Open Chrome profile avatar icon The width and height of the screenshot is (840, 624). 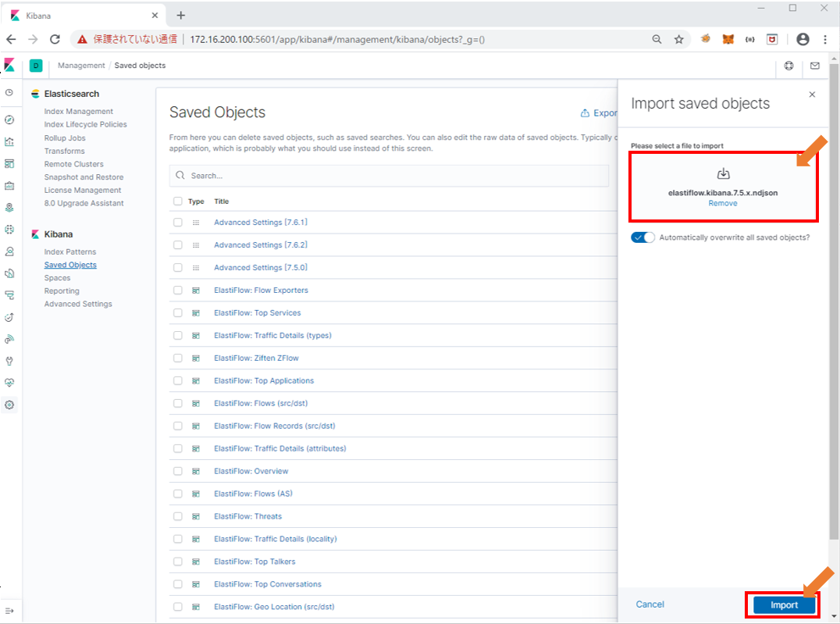[803, 39]
